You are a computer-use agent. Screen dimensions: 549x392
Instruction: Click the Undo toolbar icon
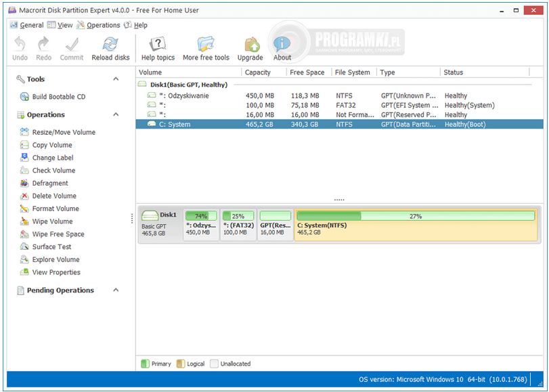pyautogui.click(x=20, y=45)
